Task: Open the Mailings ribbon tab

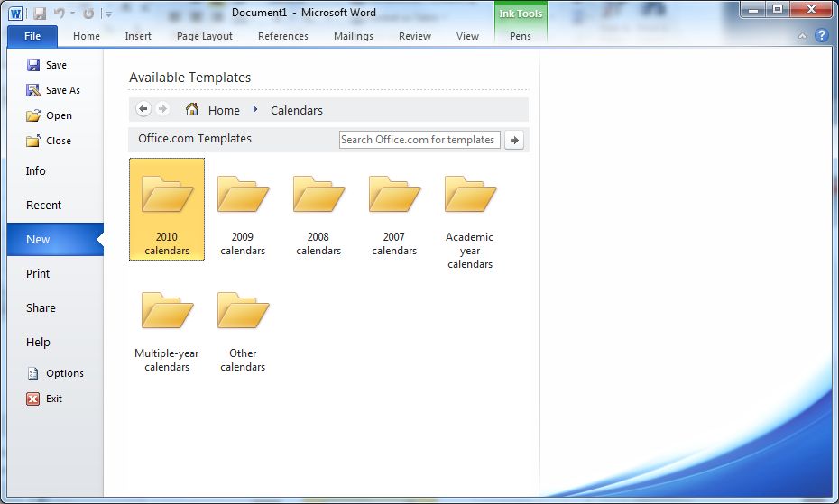Action: (x=353, y=36)
